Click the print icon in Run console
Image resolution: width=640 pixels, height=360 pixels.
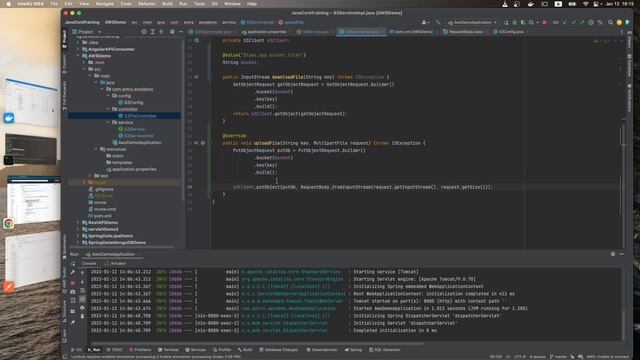(82, 308)
